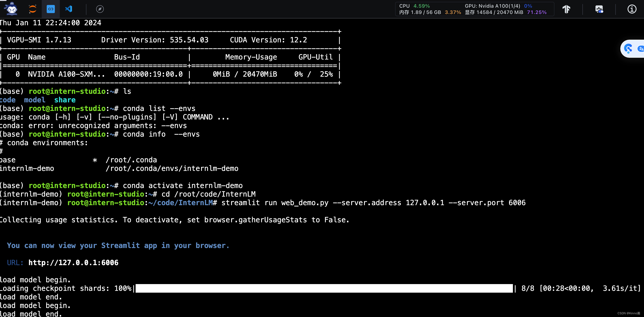The image size is (644, 317).
Task: Click the checkpoint shards progress bar
Action: click(x=324, y=288)
